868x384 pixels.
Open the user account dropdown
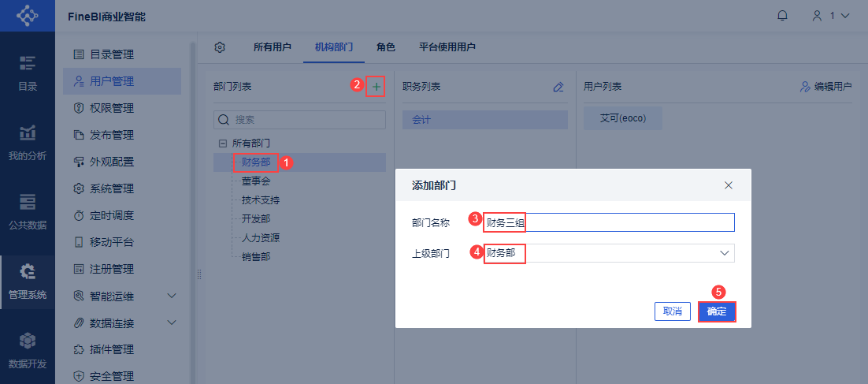tap(831, 16)
